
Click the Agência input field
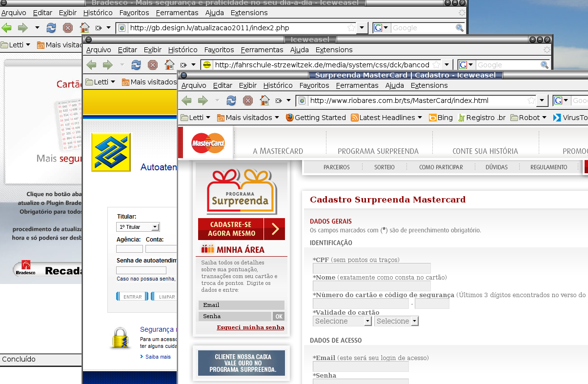[x=129, y=249]
